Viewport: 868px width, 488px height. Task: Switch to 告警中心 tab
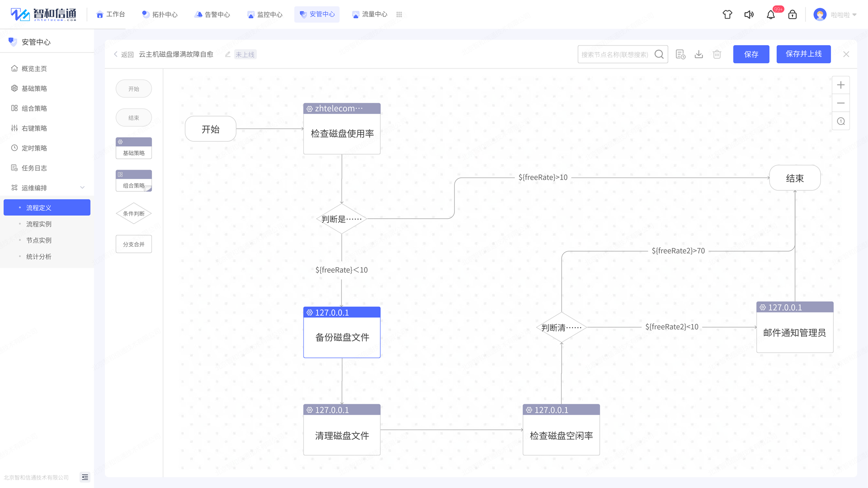coord(213,14)
